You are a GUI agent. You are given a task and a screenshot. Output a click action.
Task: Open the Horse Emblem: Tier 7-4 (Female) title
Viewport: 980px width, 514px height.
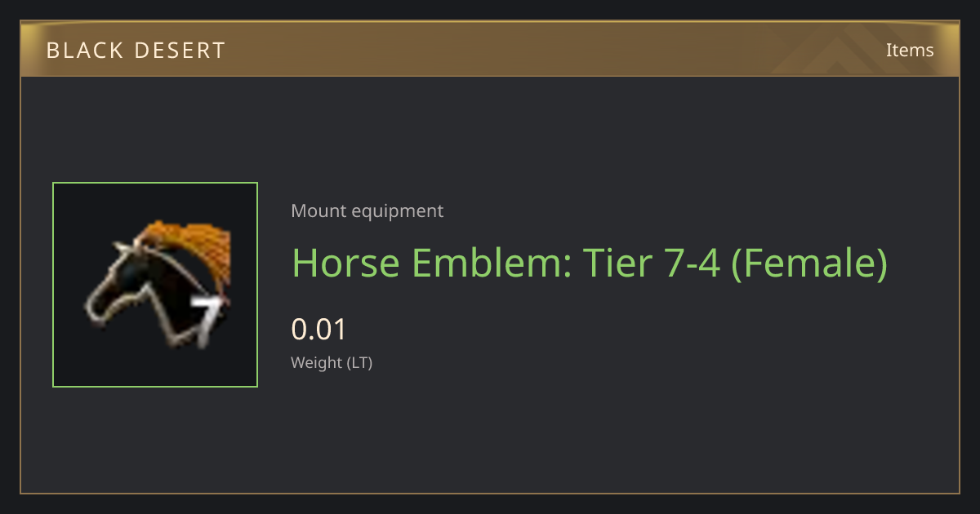tap(589, 263)
